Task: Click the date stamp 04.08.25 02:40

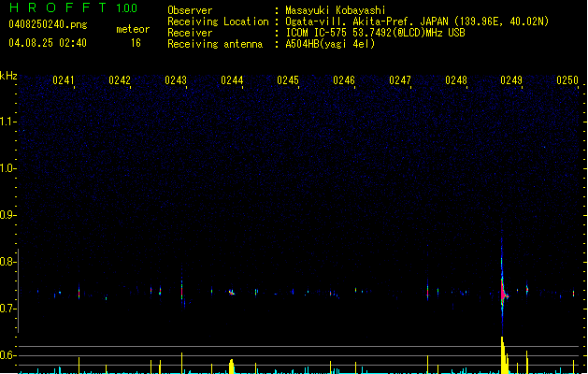Action: pyautogui.click(x=48, y=43)
